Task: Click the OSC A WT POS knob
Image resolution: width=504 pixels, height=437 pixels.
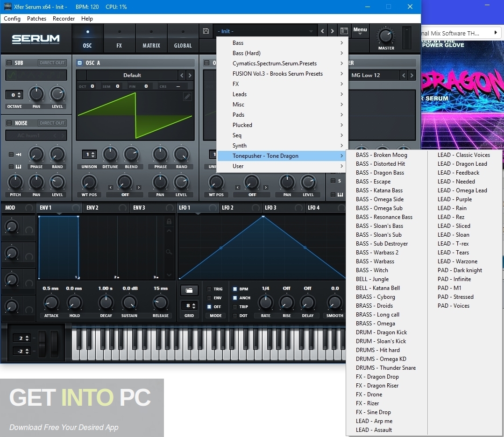Action: pos(89,182)
